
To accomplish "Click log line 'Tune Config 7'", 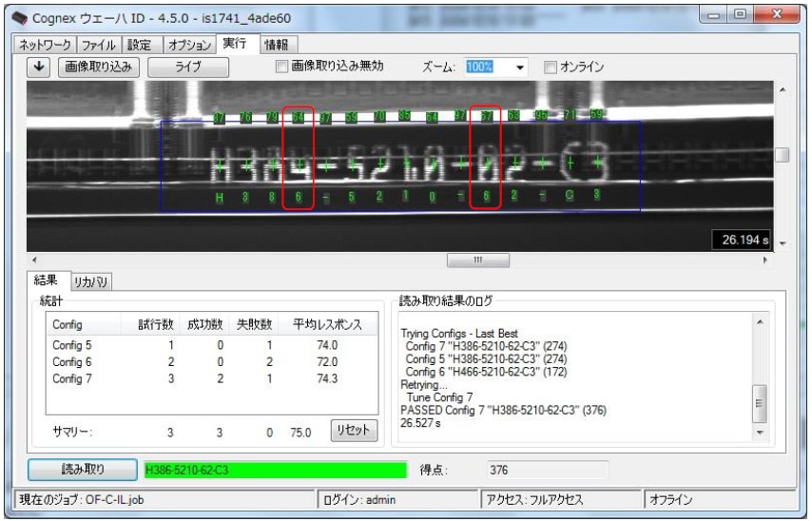I will (x=439, y=397).
